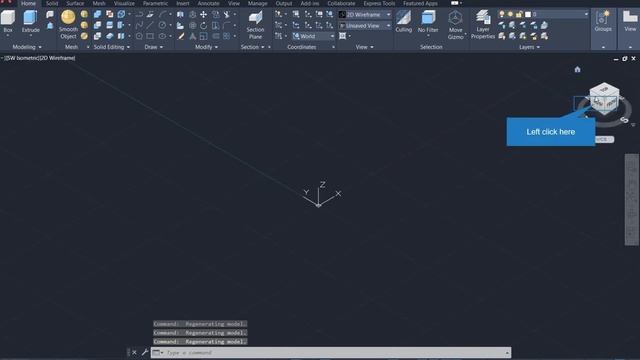Toggle the Culling selection icon
The width and height of the screenshot is (640, 360).
[403, 18]
